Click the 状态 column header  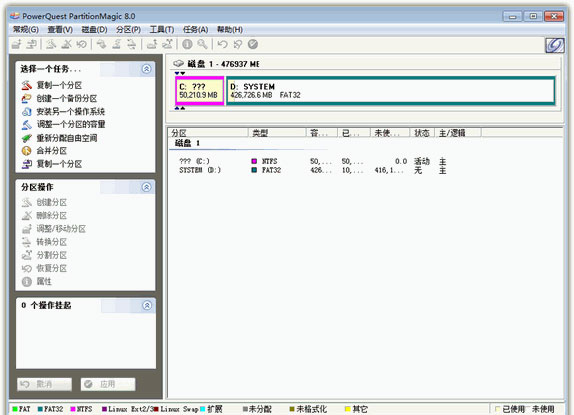click(422, 132)
